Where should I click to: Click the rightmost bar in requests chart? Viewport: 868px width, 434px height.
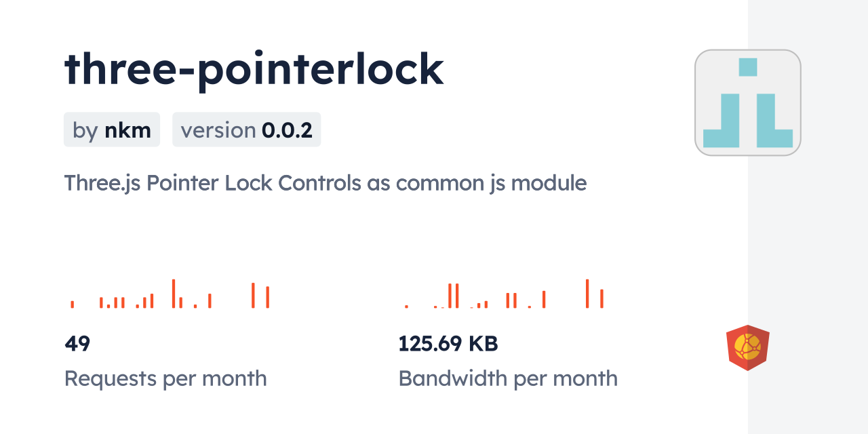268,297
